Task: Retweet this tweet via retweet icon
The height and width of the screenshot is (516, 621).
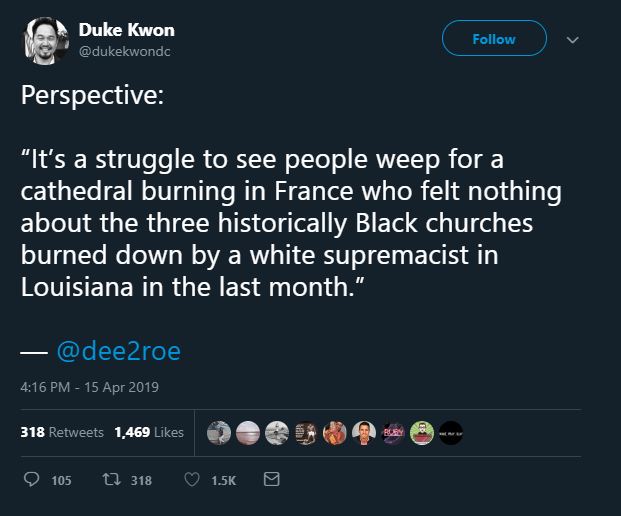Action: (110, 480)
